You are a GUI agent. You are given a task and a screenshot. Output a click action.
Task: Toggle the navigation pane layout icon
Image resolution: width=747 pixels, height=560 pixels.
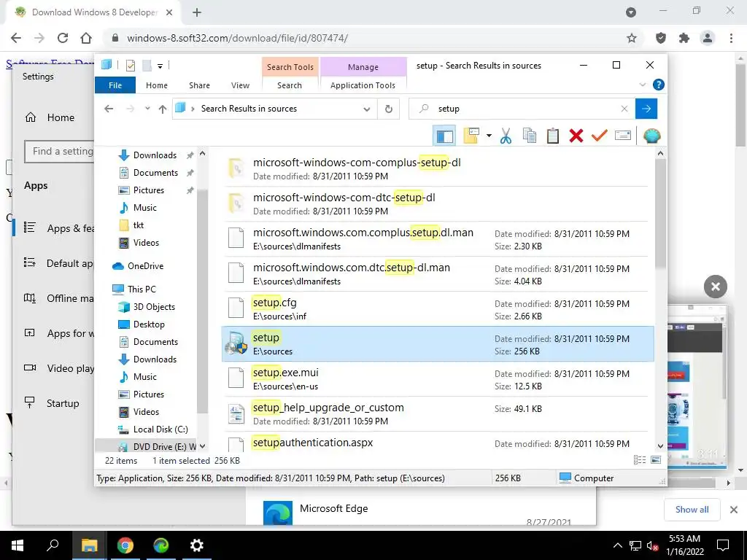tap(444, 136)
